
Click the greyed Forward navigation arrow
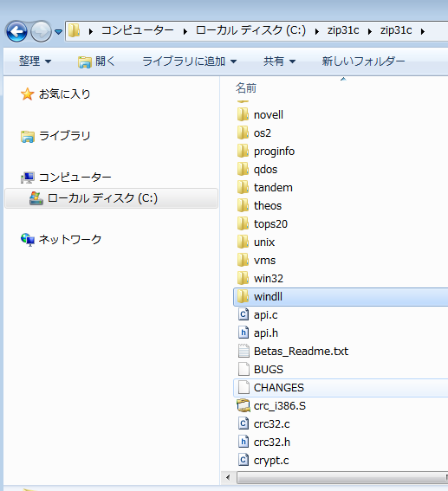click(41, 31)
